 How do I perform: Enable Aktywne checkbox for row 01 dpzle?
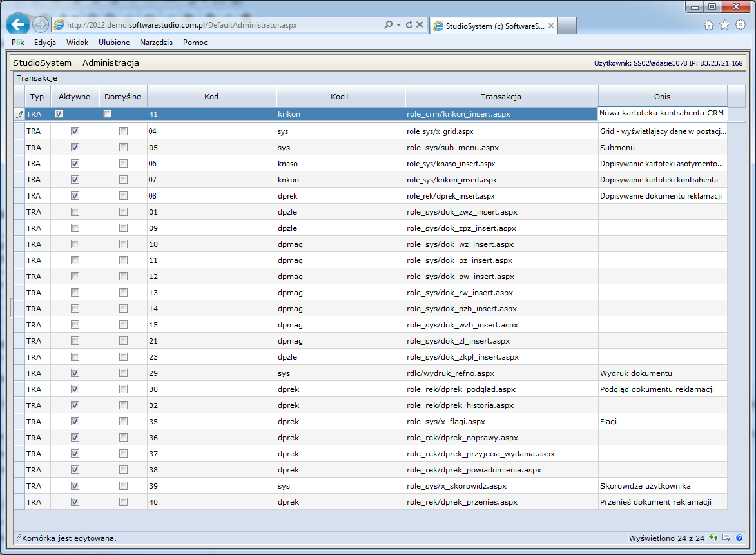75,212
